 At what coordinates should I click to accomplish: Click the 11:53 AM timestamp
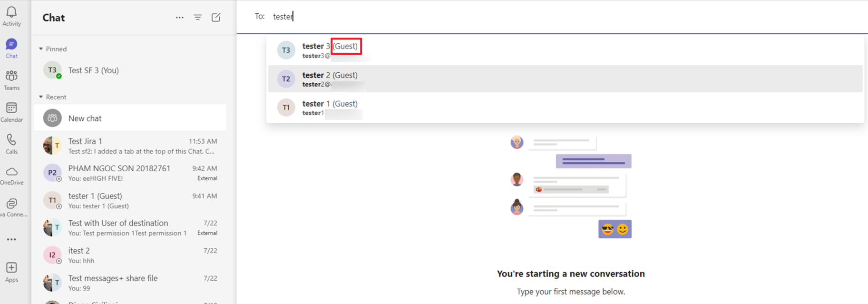pyautogui.click(x=203, y=141)
